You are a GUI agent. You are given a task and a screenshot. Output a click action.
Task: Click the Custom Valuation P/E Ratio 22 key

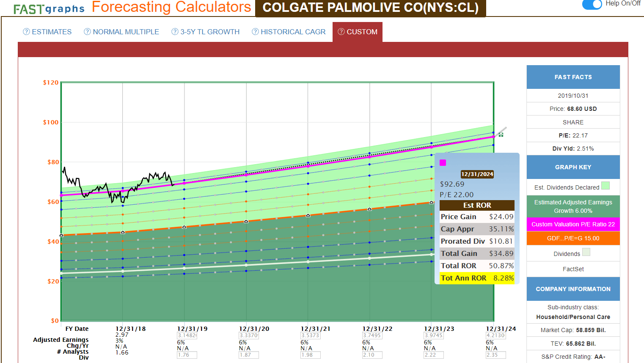click(x=573, y=224)
